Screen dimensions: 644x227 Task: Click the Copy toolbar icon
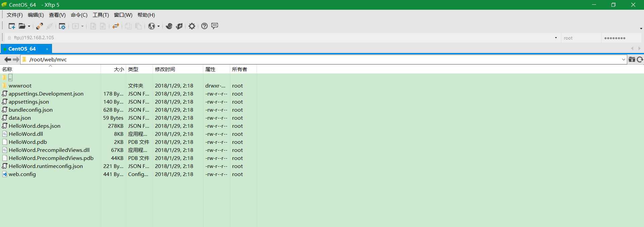coord(128,26)
